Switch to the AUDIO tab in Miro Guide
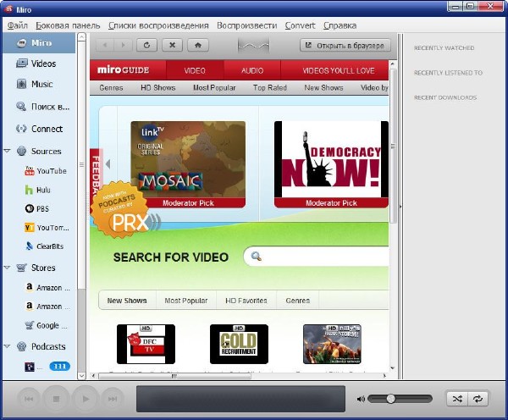 tap(251, 71)
